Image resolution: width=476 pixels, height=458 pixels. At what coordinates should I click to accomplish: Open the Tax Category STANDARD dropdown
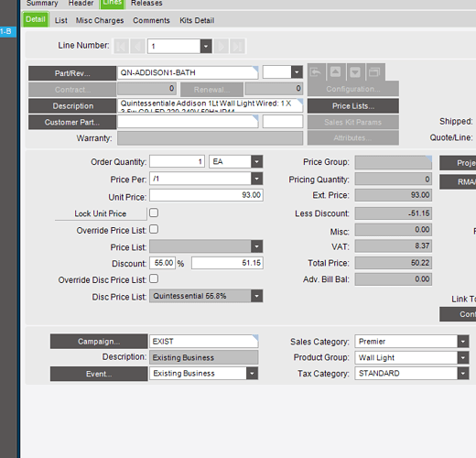tap(463, 373)
